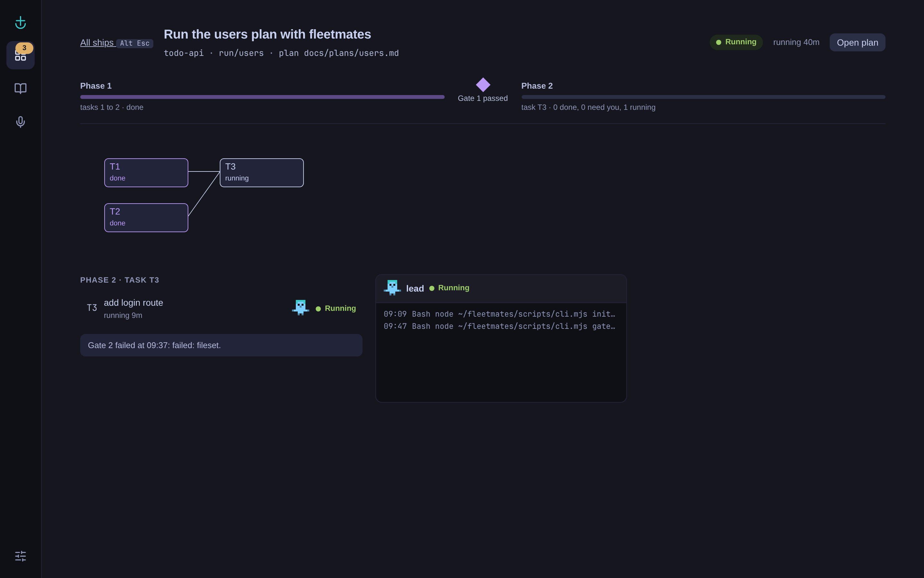Viewport: 924px width, 578px height.
Task: Select the T1 done node
Action: [146, 173]
